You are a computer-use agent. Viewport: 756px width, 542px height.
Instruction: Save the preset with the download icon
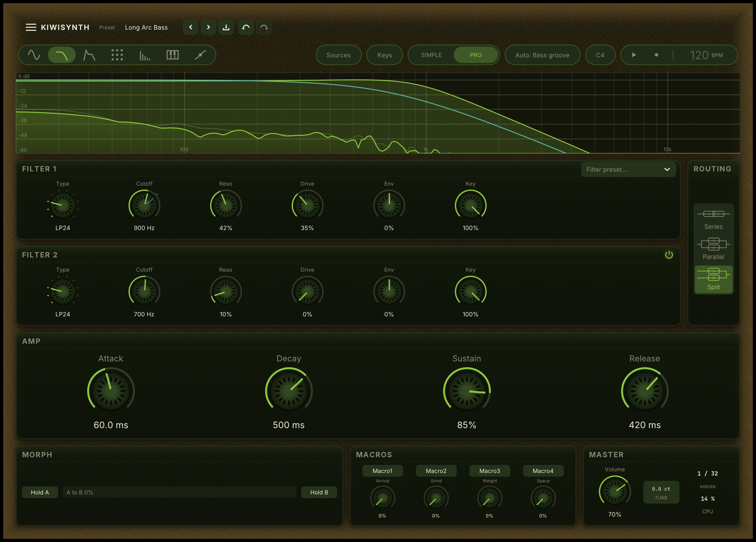click(x=226, y=27)
